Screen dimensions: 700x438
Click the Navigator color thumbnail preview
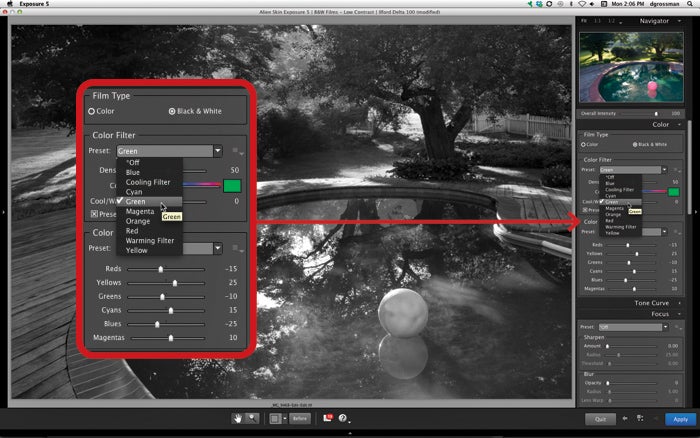coord(631,67)
